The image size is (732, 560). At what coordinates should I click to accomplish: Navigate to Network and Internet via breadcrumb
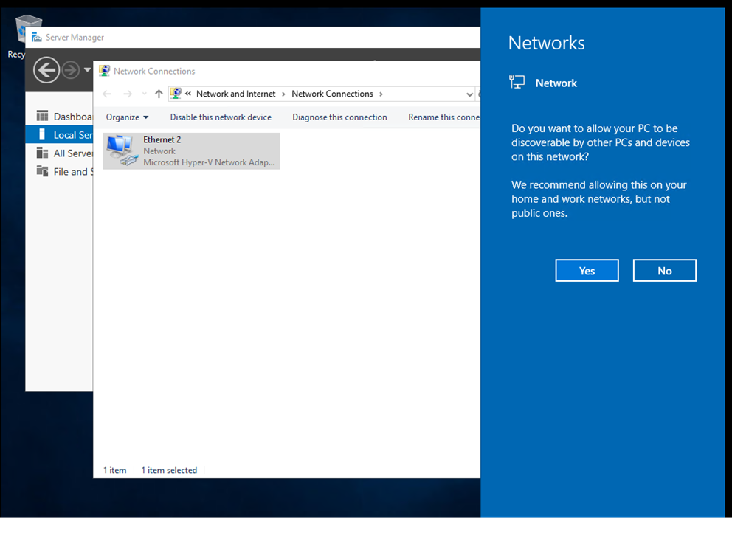tap(235, 94)
